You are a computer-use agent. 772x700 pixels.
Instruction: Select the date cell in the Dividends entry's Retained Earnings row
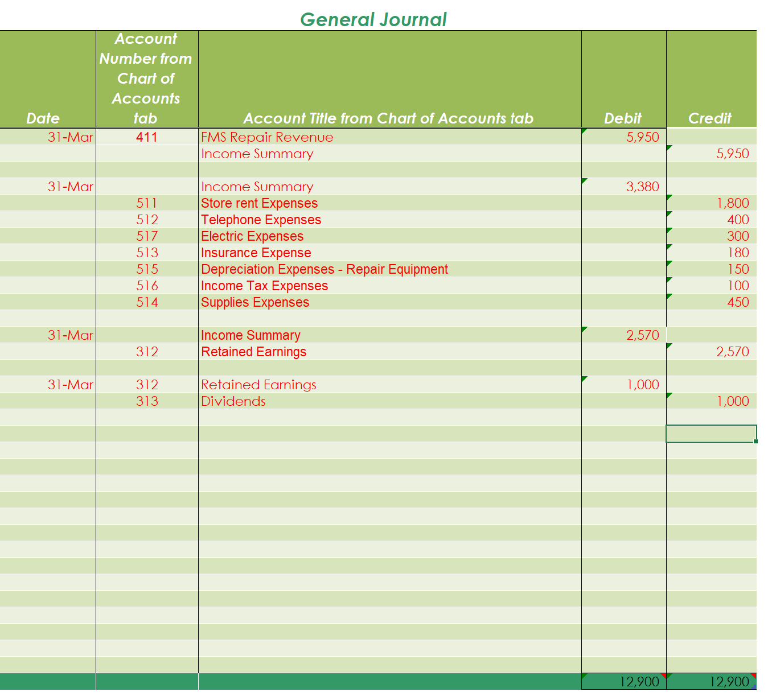coord(48,385)
